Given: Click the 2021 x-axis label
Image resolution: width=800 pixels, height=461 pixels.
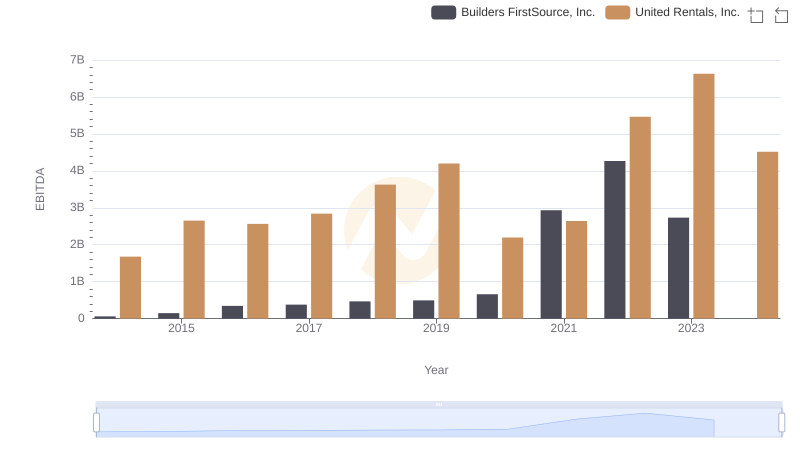Looking at the screenshot, I should tap(564, 328).
